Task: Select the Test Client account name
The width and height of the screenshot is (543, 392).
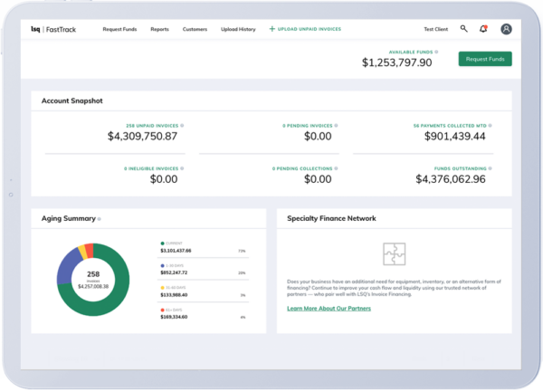Action: coord(436,29)
